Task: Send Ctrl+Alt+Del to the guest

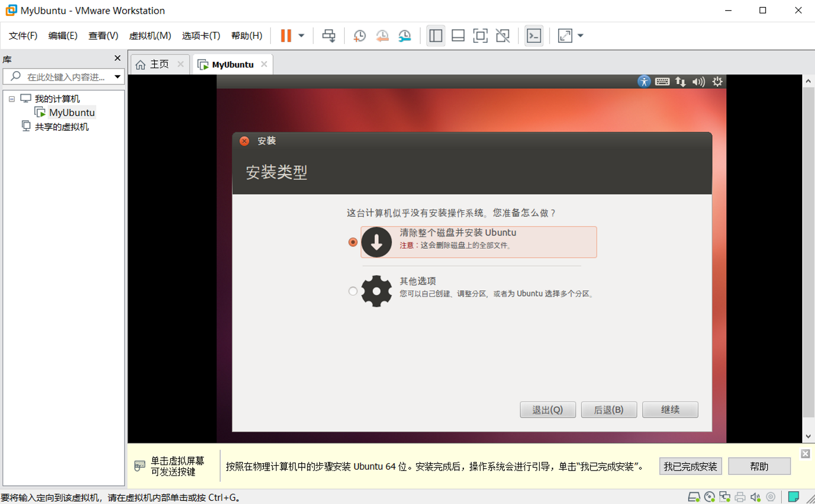Action: (x=330, y=36)
